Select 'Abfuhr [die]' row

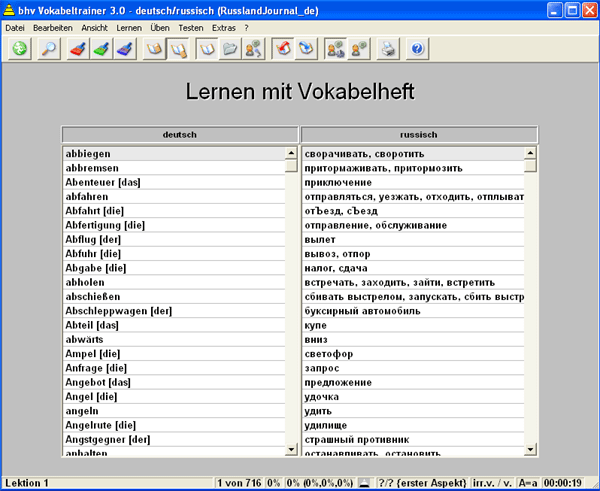(x=174, y=254)
